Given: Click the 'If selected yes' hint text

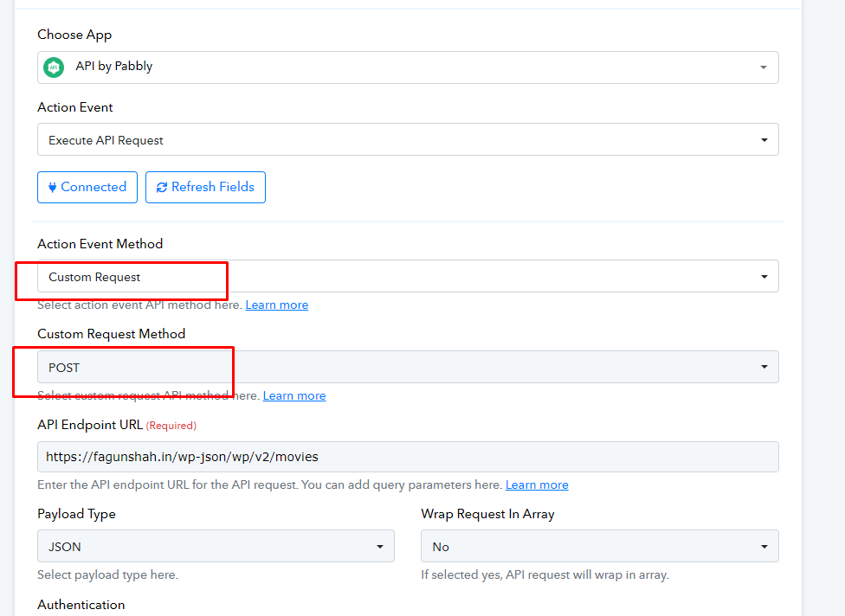Looking at the screenshot, I should coord(545,574).
